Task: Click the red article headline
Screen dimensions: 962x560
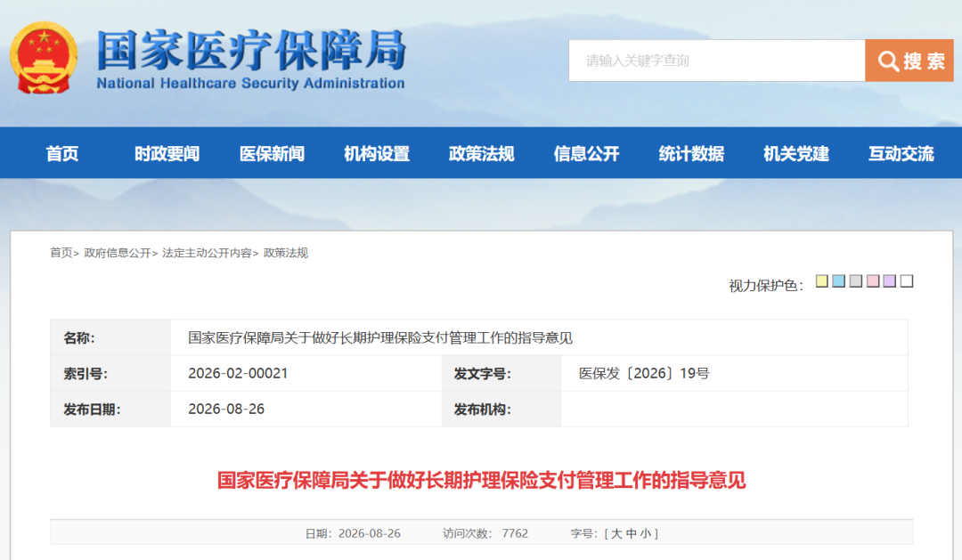Action: point(482,480)
